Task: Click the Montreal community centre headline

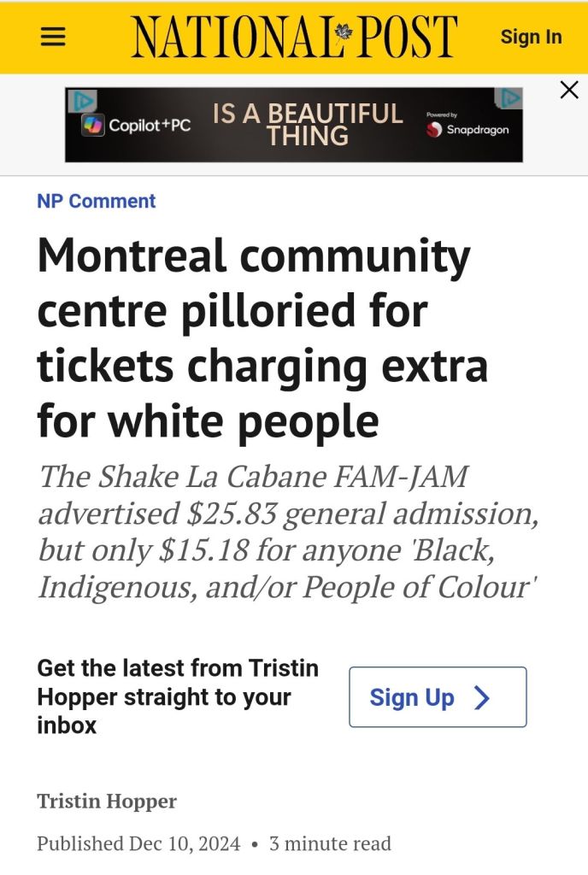Action: [x=253, y=338]
